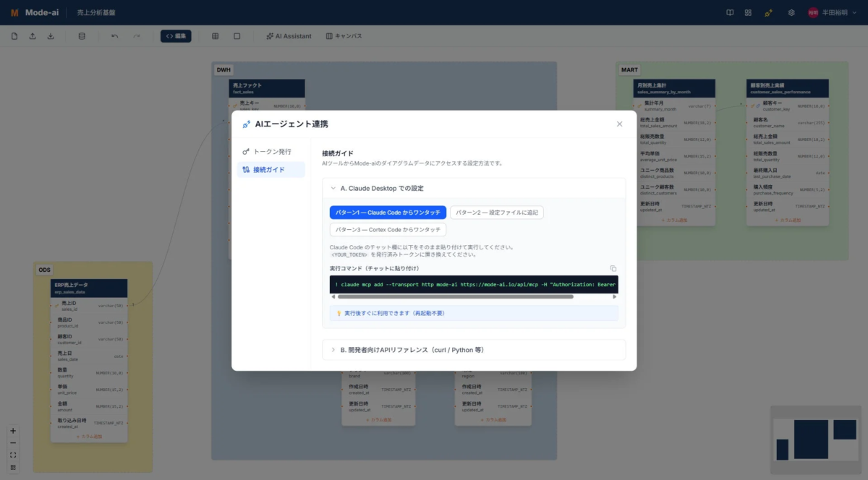Toggle the 編集 mode button

coord(176,35)
